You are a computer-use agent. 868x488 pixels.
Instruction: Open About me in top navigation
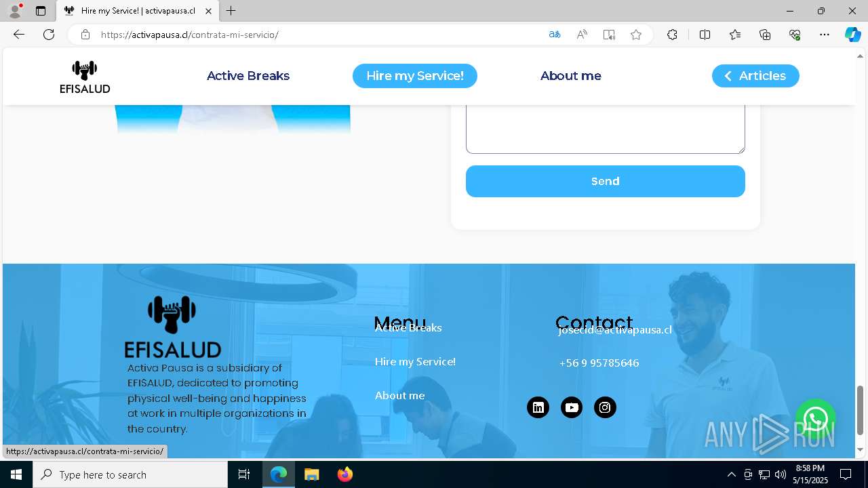click(571, 76)
